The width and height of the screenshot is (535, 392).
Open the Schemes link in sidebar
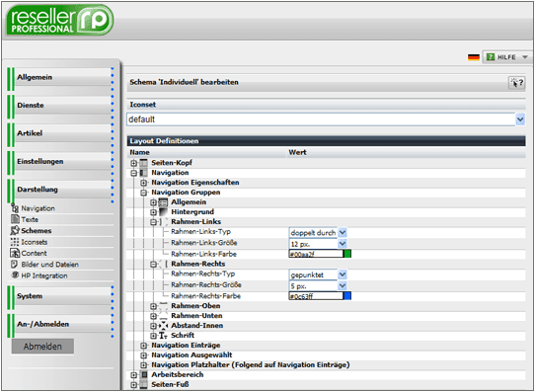(x=37, y=231)
